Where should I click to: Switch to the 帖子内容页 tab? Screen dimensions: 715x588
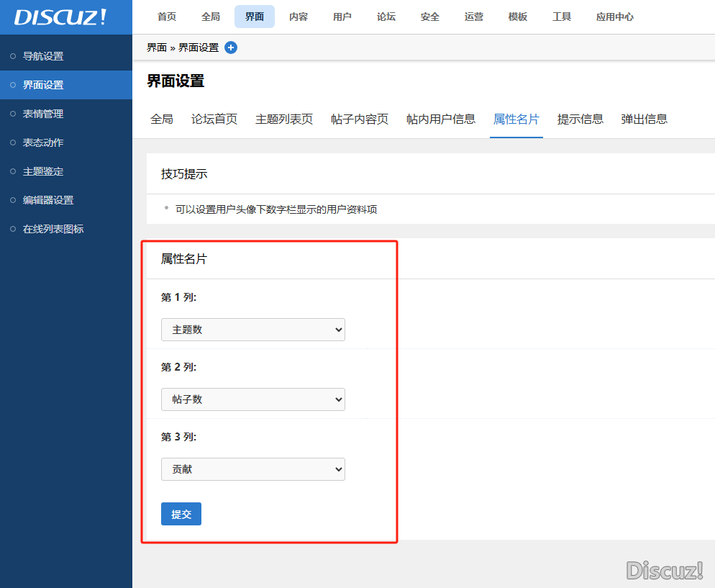[359, 120]
